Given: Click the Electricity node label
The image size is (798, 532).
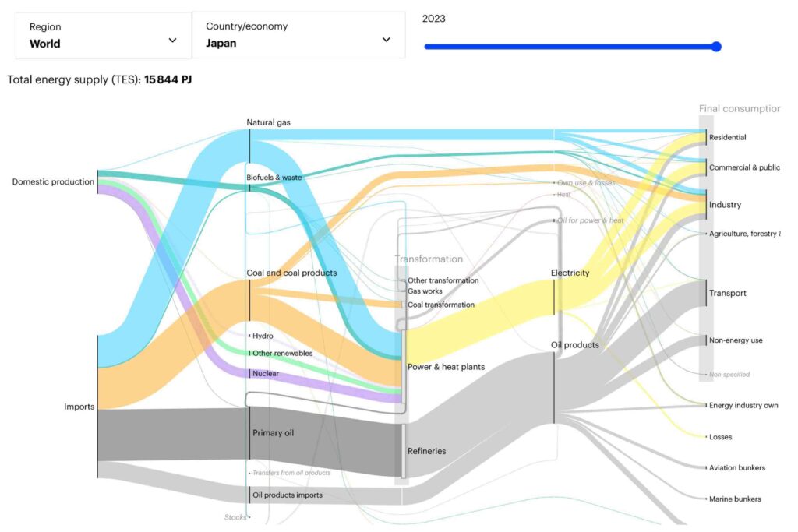Looking at the screenshot, I should point(570,273).
